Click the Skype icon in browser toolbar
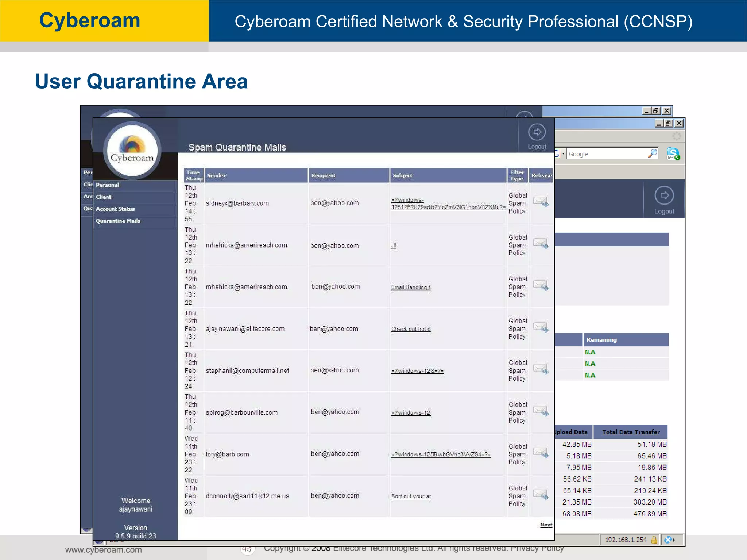 (673, 154)
